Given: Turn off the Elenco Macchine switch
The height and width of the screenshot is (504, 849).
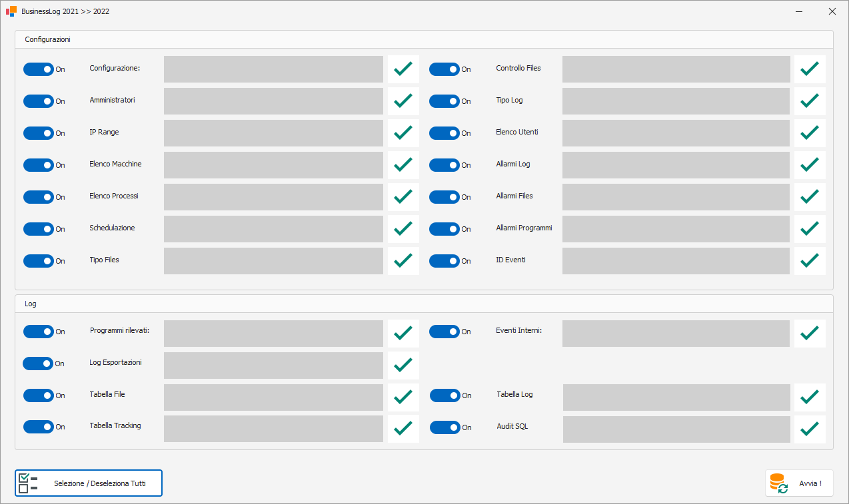Looking at the screenshot, I should click(x=39, y=165).
